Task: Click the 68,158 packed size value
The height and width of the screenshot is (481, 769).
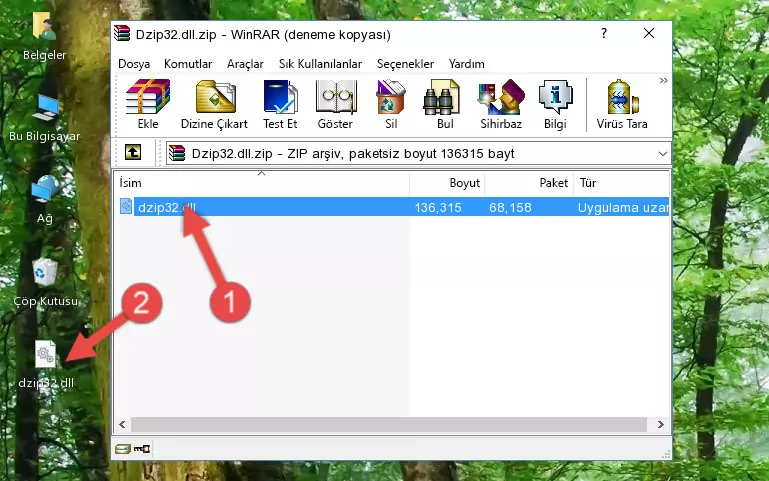Action: pos(510,207)
